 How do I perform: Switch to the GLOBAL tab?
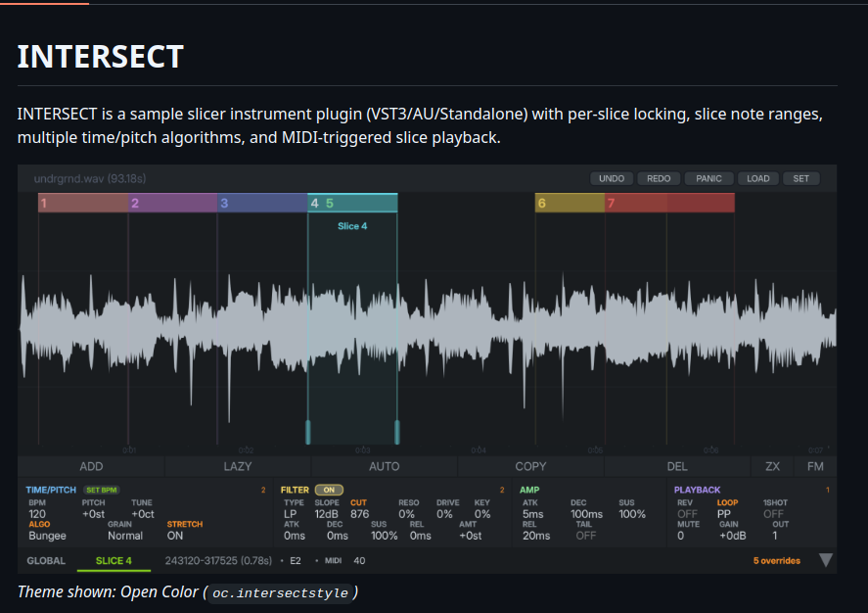coord(46,560)
